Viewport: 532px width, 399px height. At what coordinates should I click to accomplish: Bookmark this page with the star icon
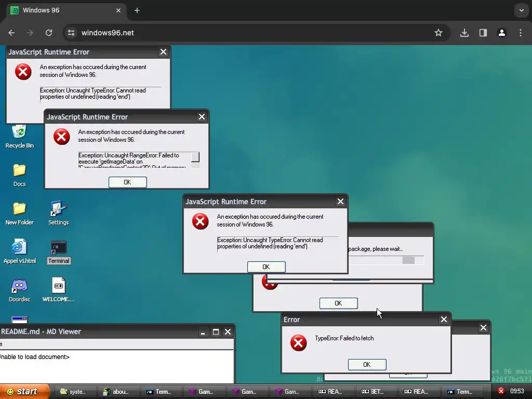pyautogui.click(x=438, y=33)
